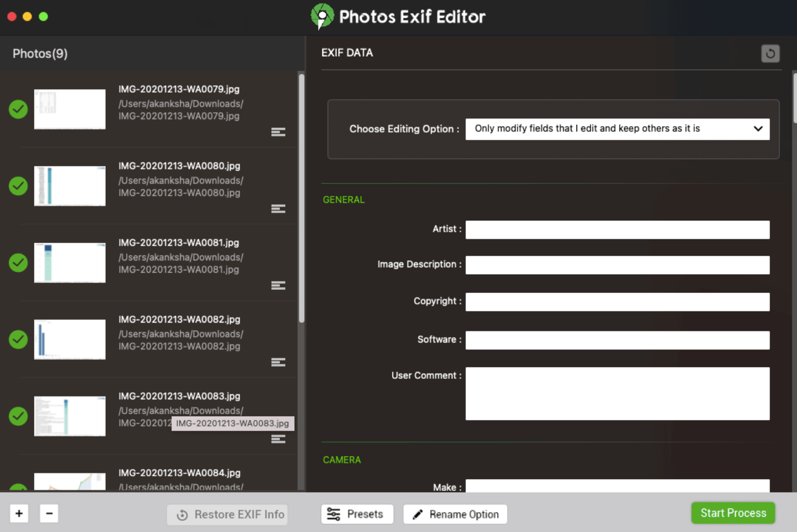The image size is (797, 532).
Task: Open the reset EXIF data icon top right
Action: coord(771,53)
